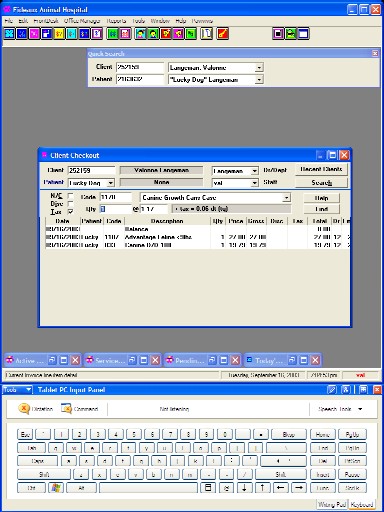Expand the Canine Growth item description dropdown
The height and width of the screenshot is (512, 384).
(286, 198)
